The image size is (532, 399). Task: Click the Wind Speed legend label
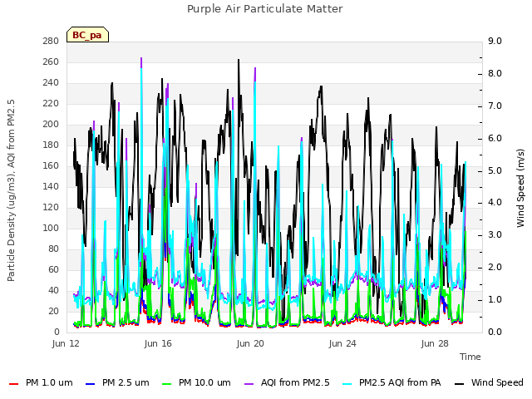click(497, 382)
